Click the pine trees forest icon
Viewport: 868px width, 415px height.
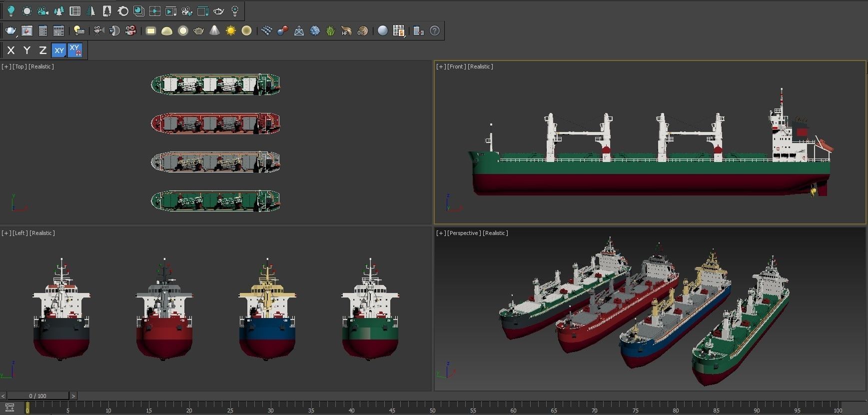pyautogui.click(x=59, y=10)
